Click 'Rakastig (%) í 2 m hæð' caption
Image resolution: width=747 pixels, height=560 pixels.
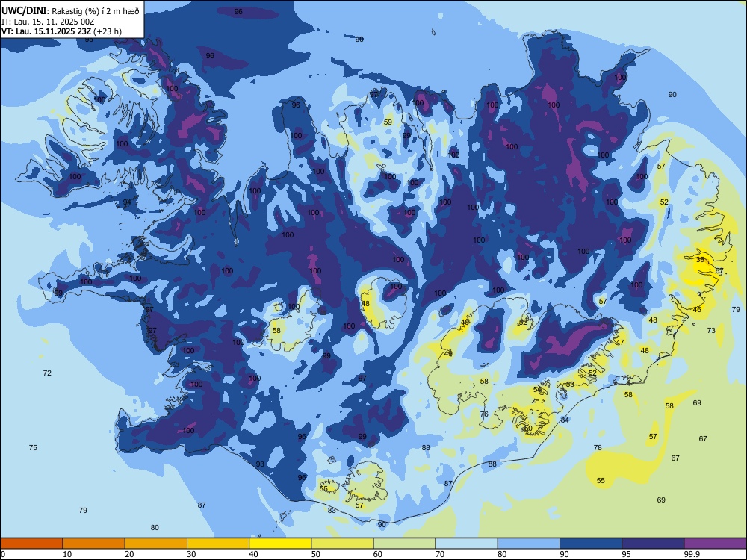click(x=96, y=11)
